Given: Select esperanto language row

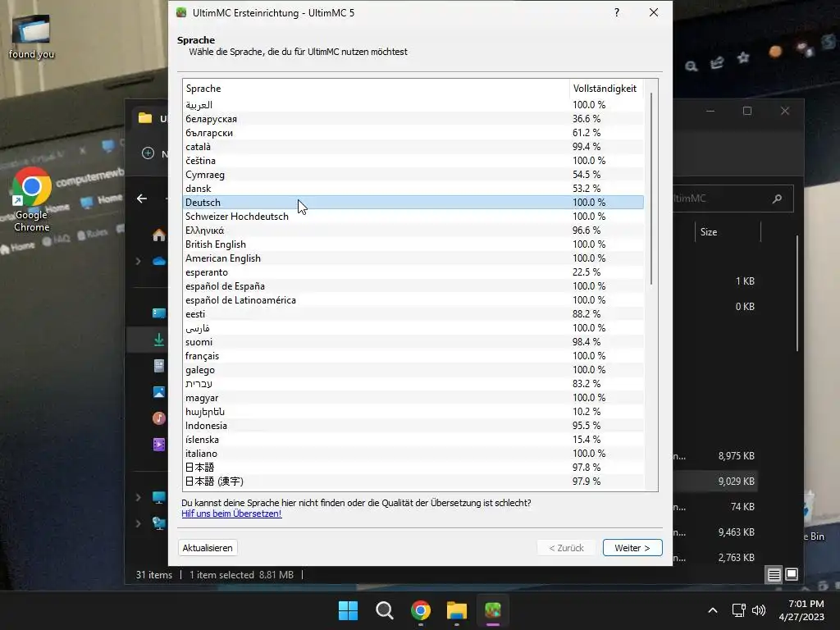Looking at the screenshot, I should 413,272.
